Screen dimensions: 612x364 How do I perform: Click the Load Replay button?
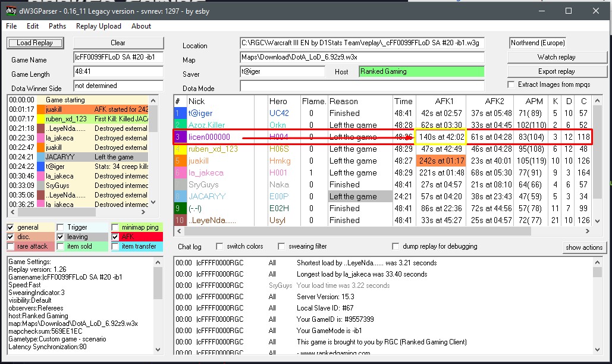coord(35,43)
